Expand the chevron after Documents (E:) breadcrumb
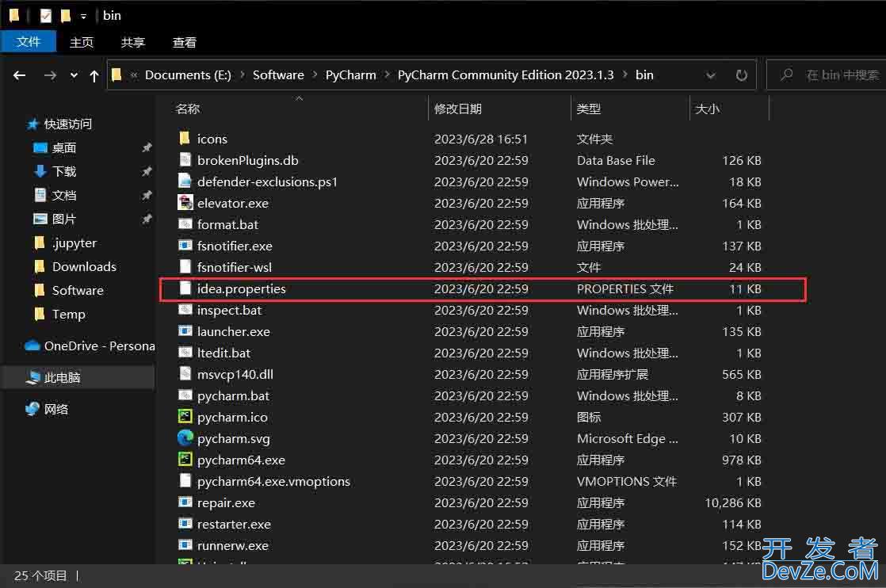Screen dimensions: 886x588 [x=242, y=75]
